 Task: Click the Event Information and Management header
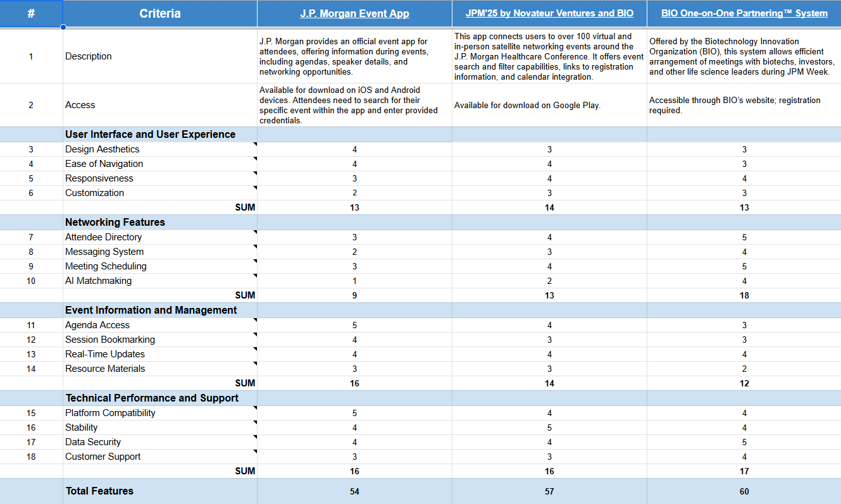coord(151,310)
